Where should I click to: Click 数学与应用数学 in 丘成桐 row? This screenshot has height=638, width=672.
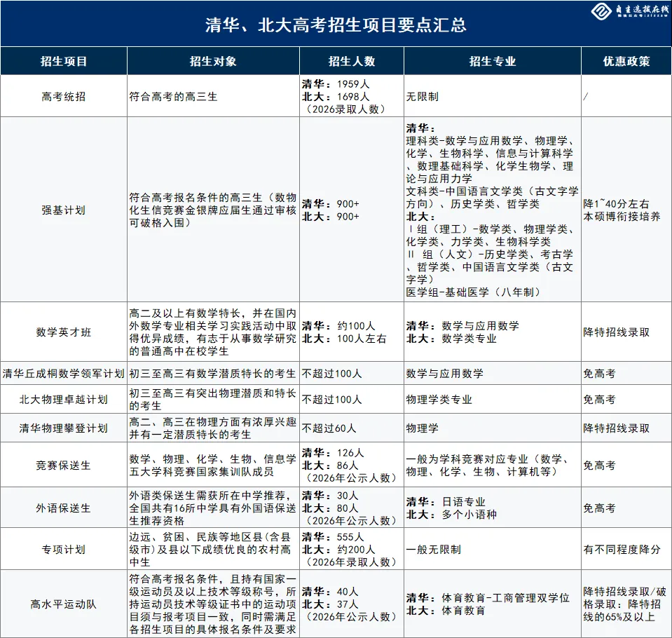(493, 373)
